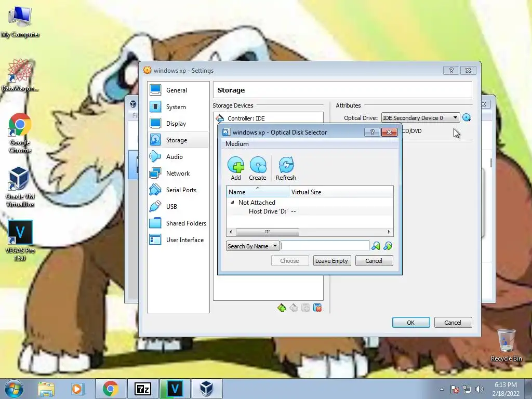Open the optical disk chooser icon beside Optical Drive

click(x=467, y=118)
